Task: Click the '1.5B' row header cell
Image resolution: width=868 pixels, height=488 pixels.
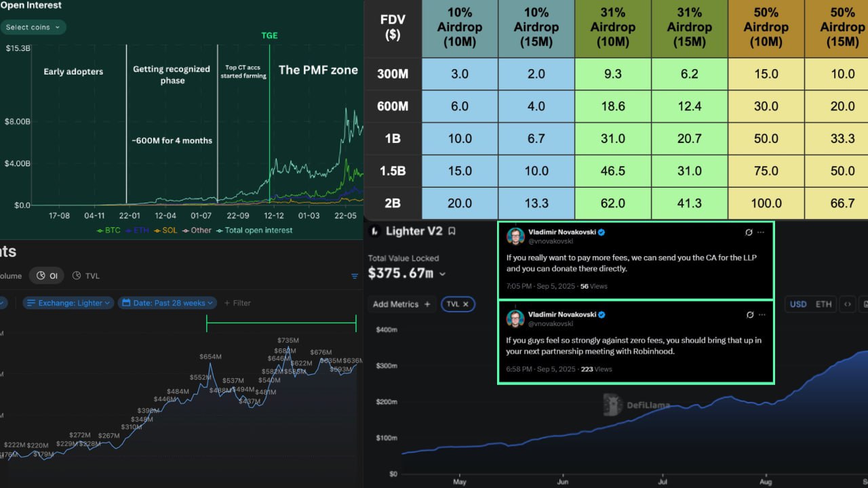Action: 393,171
